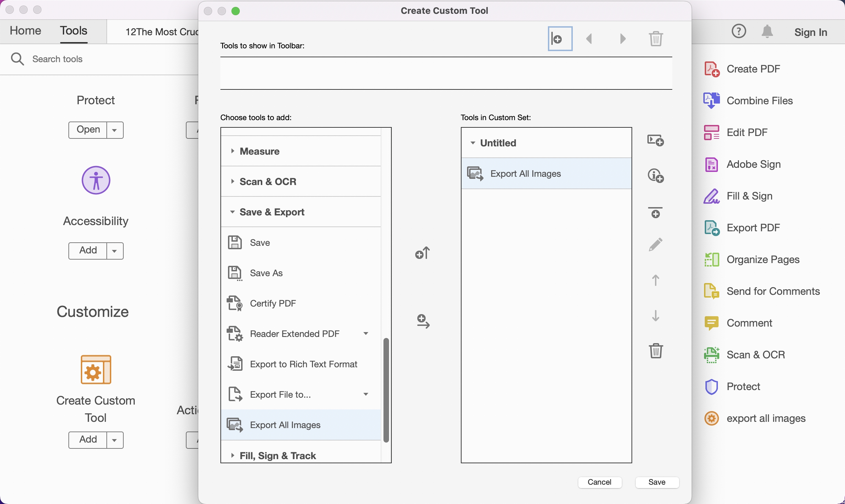Select the Accessibility tool icon
The image size is (845, 504).
tap(95, 180)
